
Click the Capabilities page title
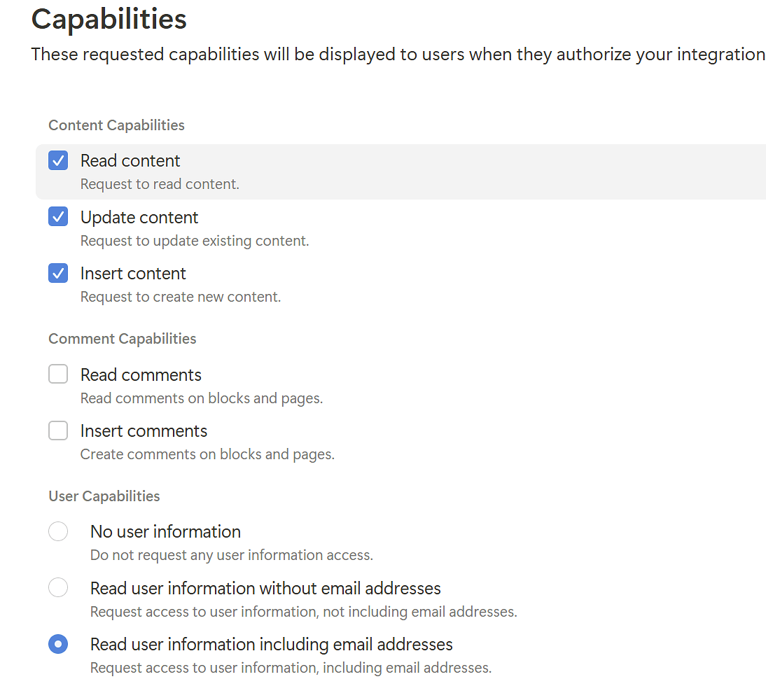tap(109, 19)
